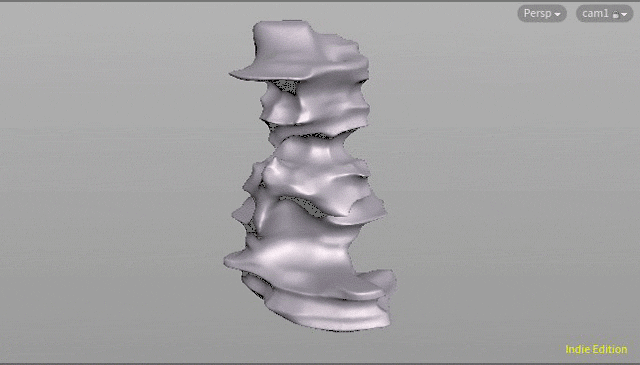
Task: Click the Indie Edition watermark text
Action: 596,349
